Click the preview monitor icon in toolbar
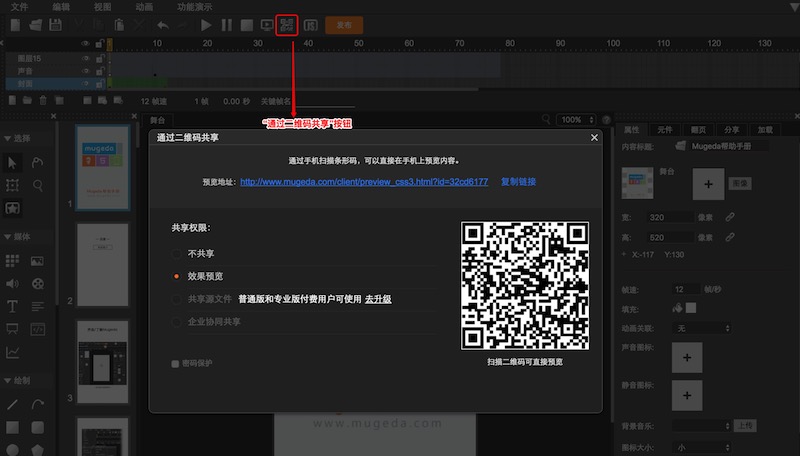800x456 pixels. (x=267, y=25)
